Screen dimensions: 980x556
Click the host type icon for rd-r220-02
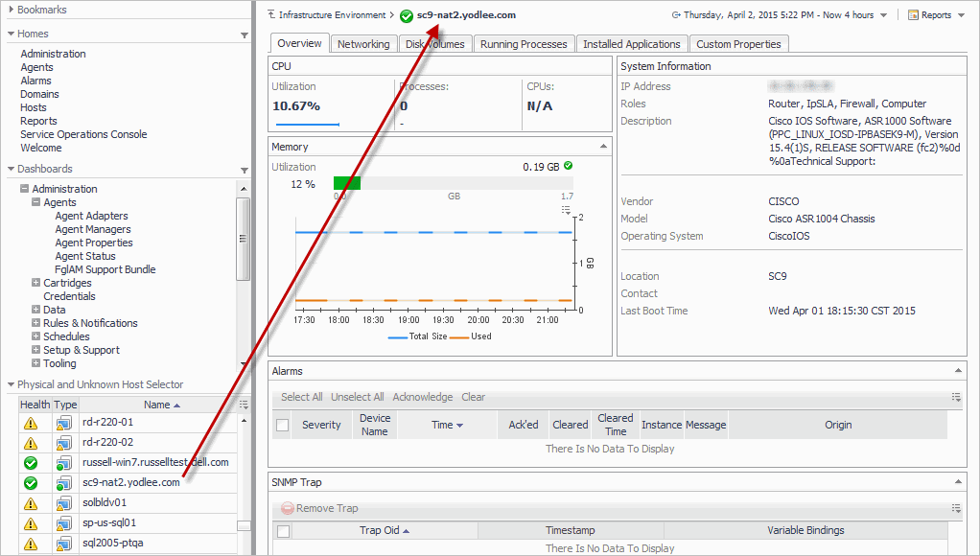[x=63, y=443]
